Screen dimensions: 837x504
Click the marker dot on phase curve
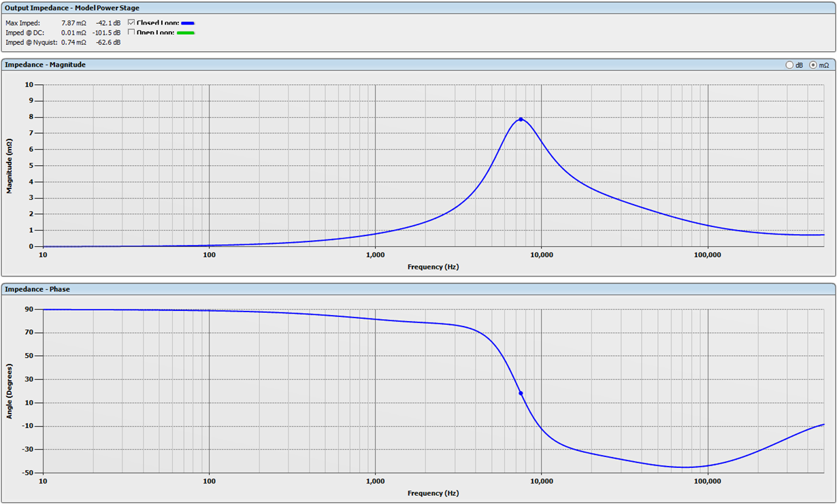(521, 393)
